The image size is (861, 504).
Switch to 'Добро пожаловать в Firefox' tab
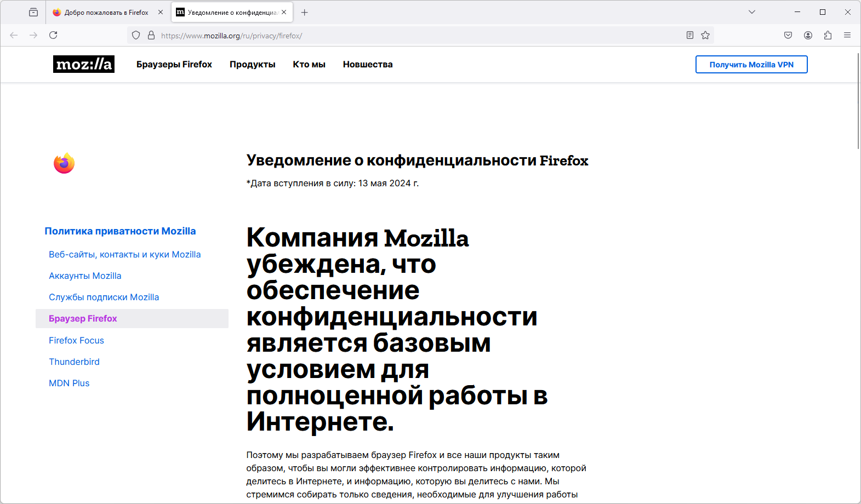[108, 12]
